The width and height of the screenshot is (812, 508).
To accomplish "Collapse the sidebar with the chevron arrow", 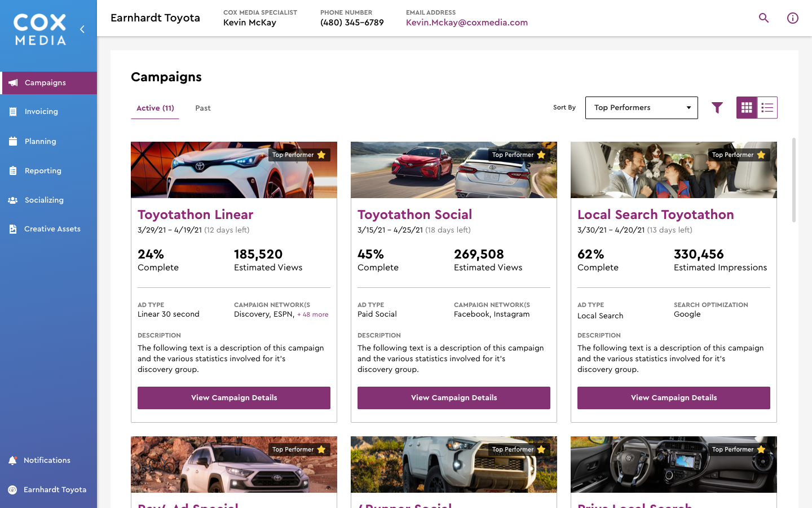I will pyautogui.click(x=82, y=29).
